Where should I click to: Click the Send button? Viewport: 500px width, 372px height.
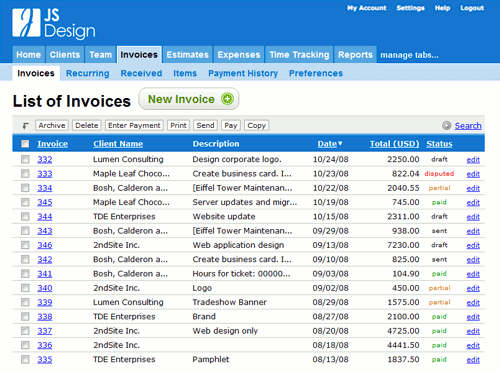205,125
